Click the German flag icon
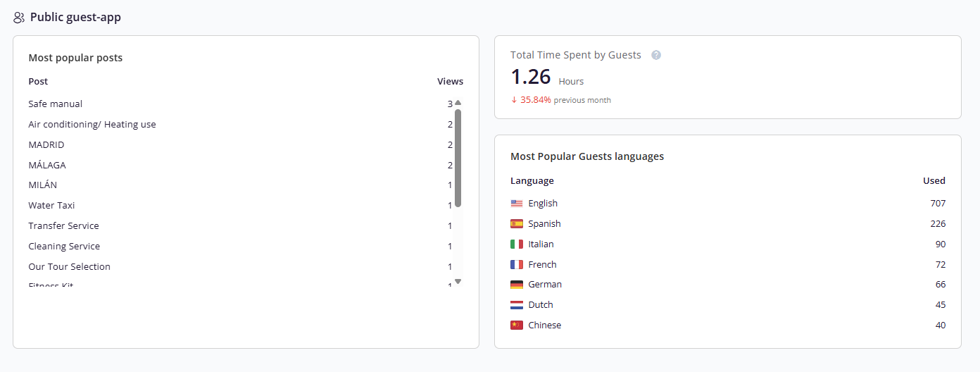The image size is (980, 372). pyautogui.click(x=517, y=285)
